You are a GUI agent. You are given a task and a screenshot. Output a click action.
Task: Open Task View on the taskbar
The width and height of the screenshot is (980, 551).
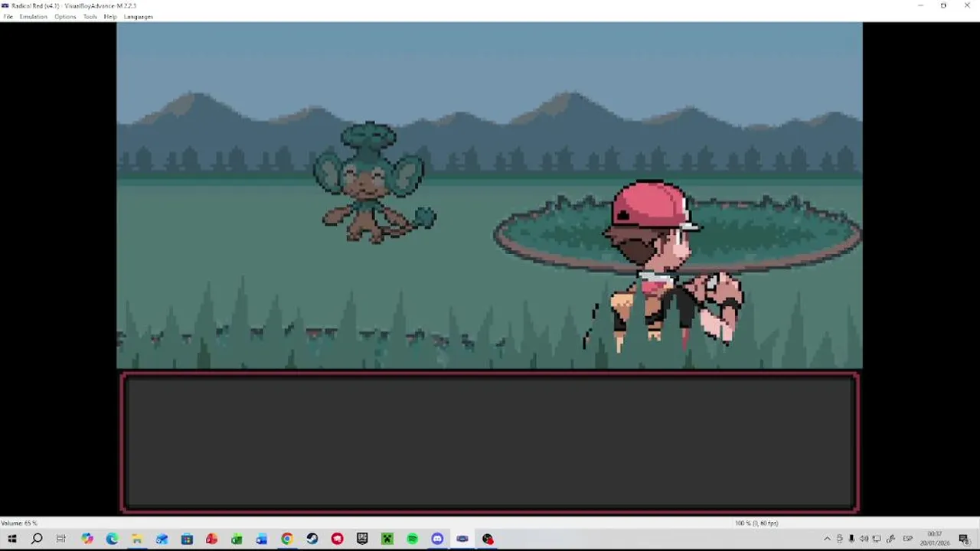coord(61,539)
